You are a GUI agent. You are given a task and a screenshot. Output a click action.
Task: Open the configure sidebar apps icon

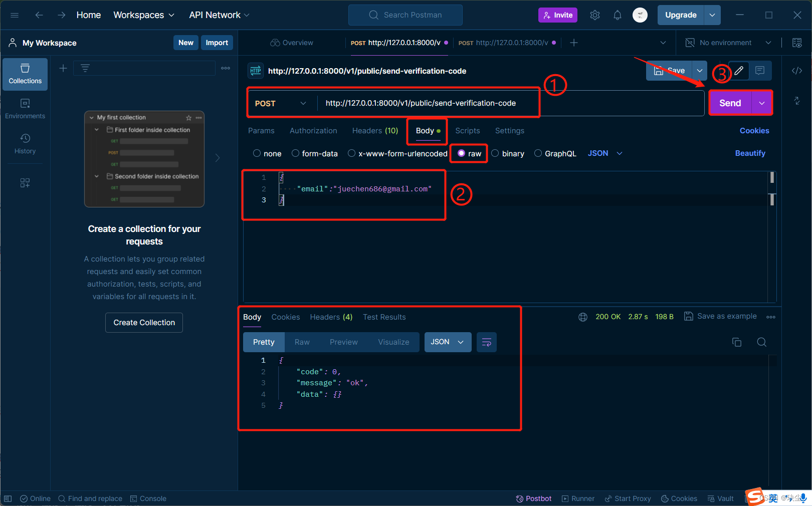25,183
